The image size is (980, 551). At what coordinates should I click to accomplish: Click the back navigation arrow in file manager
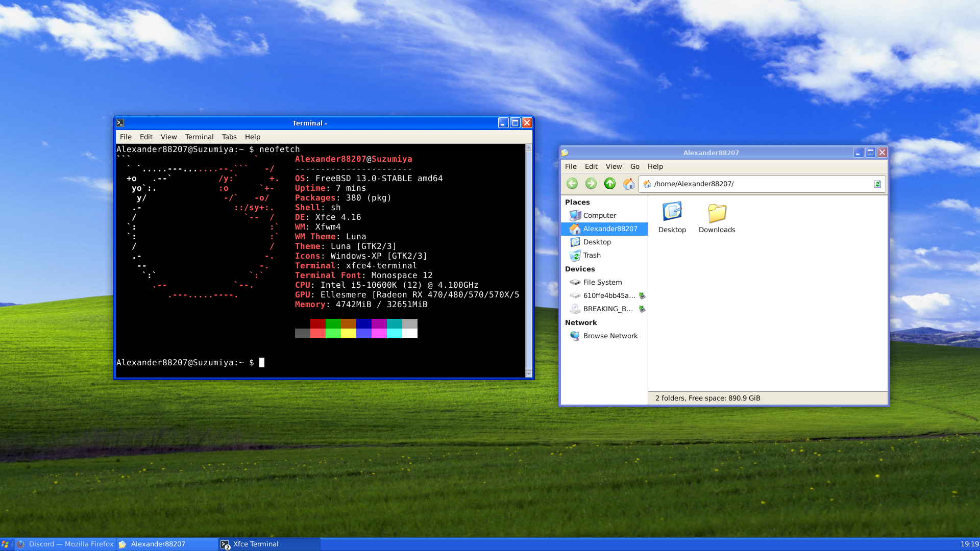pos(572,184)
